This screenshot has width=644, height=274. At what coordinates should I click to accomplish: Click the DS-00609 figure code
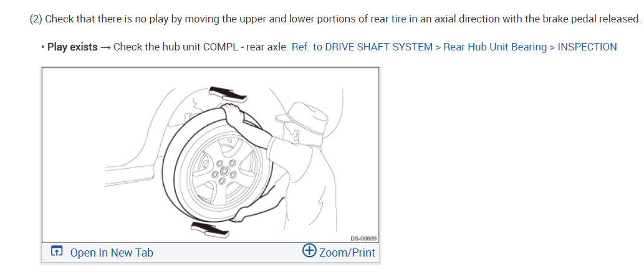tap(363, 239)
